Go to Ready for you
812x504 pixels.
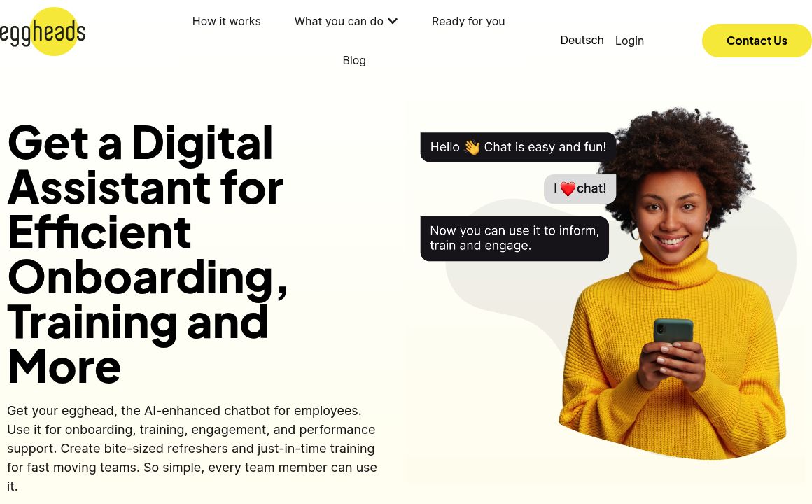pyautogui.click(x=468, y=21)
